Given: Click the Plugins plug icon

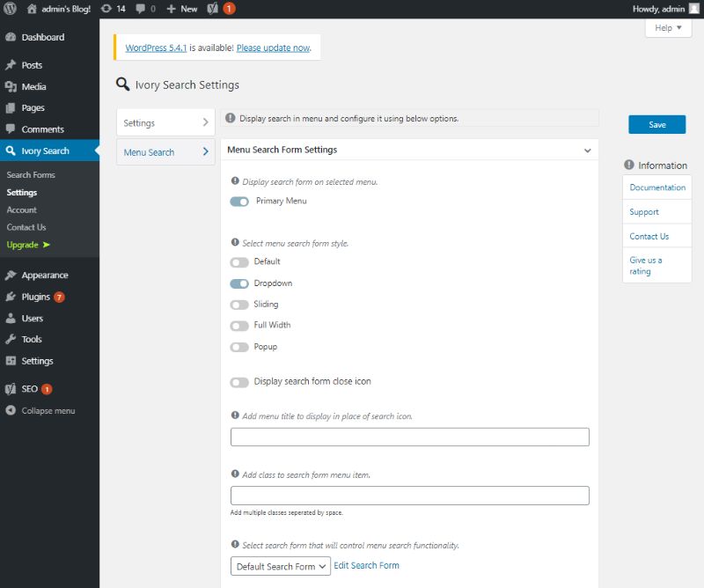Looking at the screenshot, I should [11, 297].
